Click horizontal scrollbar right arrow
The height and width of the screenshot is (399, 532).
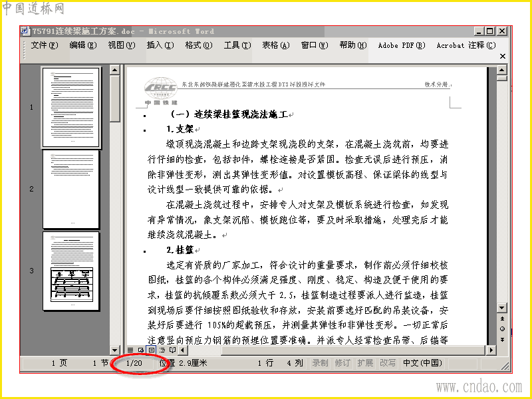point(491,350)
